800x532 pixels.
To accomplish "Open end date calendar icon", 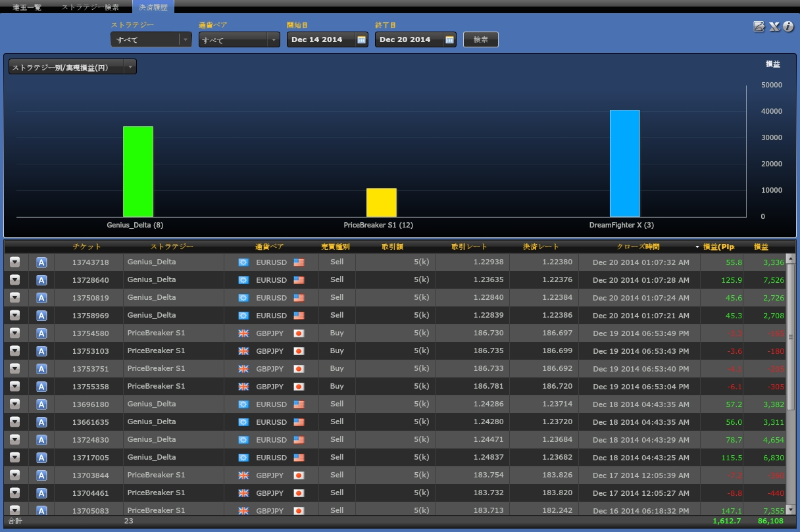I will [449, 39].
